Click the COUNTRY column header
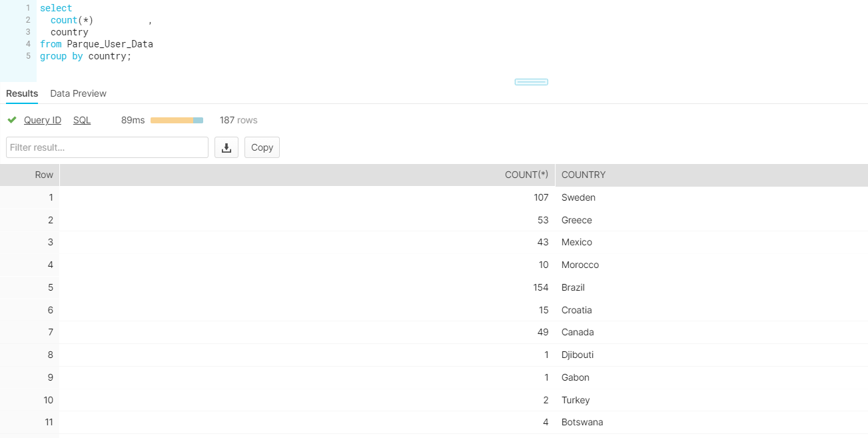Image resolution: width=868 pixels, height=438 pixels. (x=584, y=175)
